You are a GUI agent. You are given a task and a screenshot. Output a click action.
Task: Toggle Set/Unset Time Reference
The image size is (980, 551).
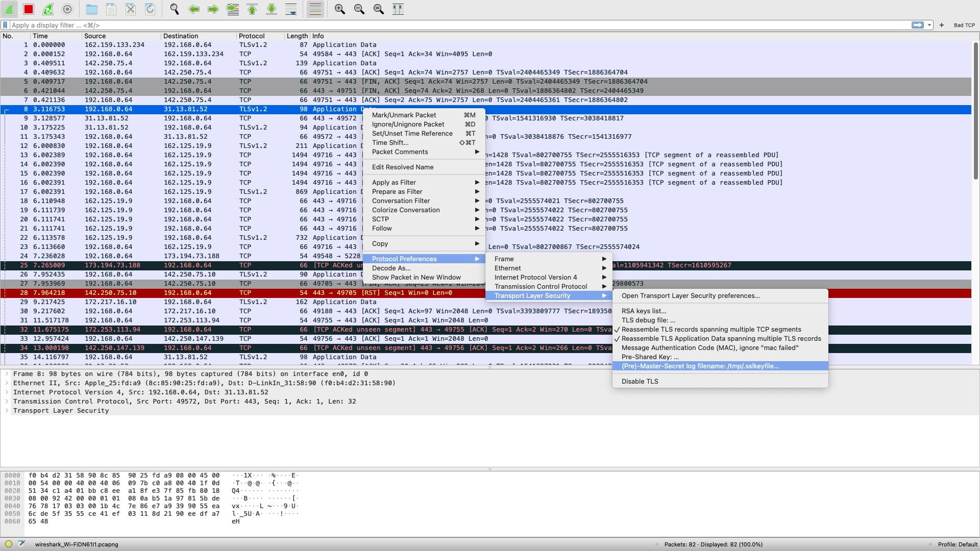[424, 134]
